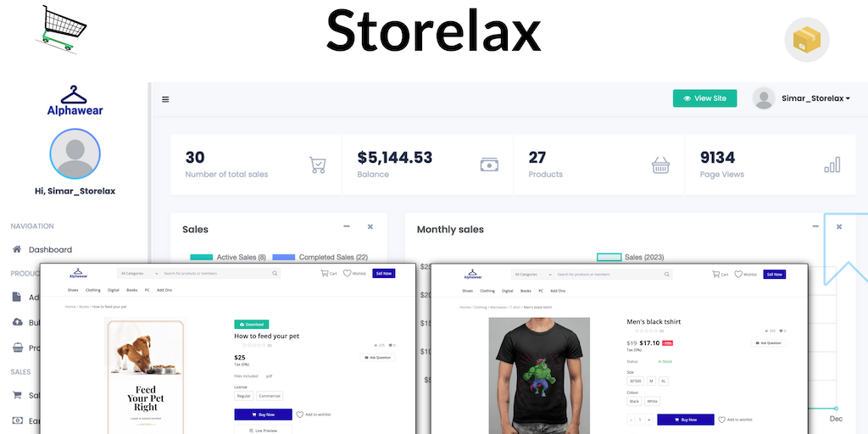The image size is (868, 434).
Task: Click the bar chart icon for Page Views
Action: coord(832,165)
